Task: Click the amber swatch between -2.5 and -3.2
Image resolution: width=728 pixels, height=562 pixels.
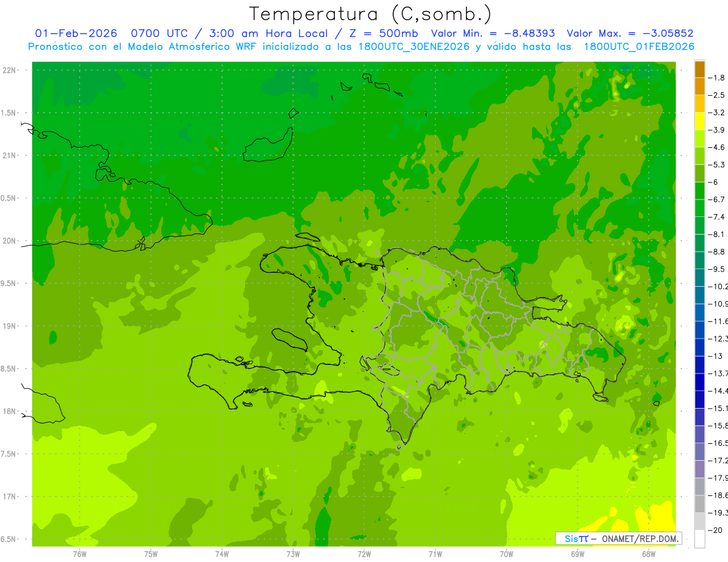Action: tap(699, 104)
